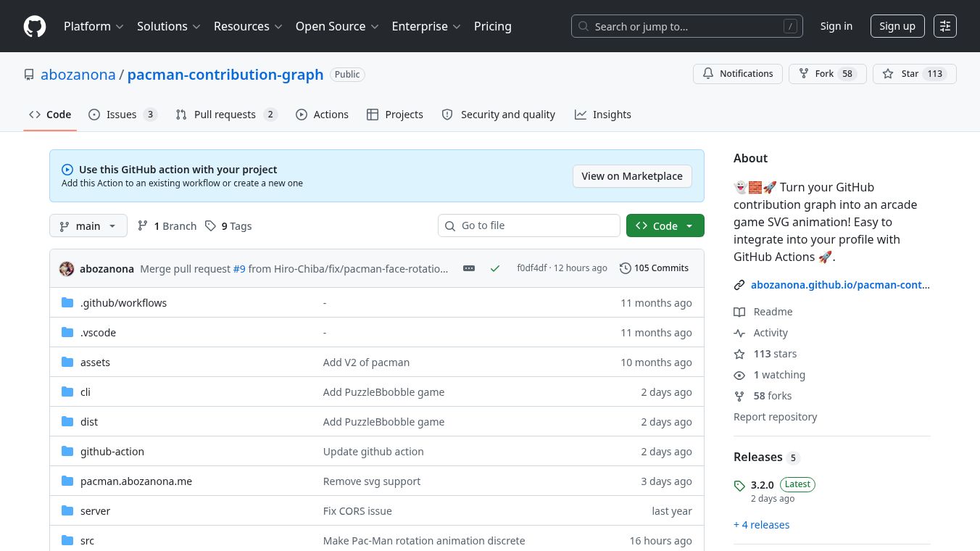Open commit message 'Fix CORS issue'

[x=357, y=511]
